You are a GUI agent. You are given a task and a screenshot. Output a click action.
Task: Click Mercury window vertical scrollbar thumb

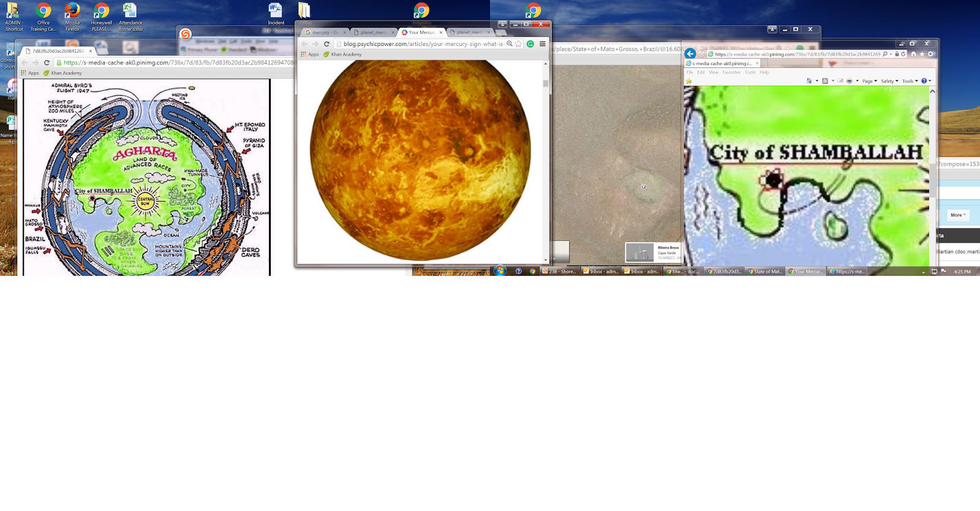pos(546,83)
